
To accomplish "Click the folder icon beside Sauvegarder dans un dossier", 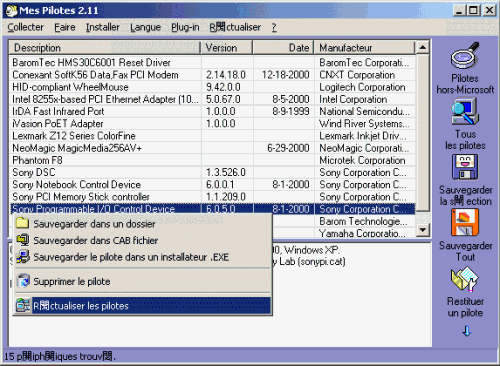I will point(23,223).
